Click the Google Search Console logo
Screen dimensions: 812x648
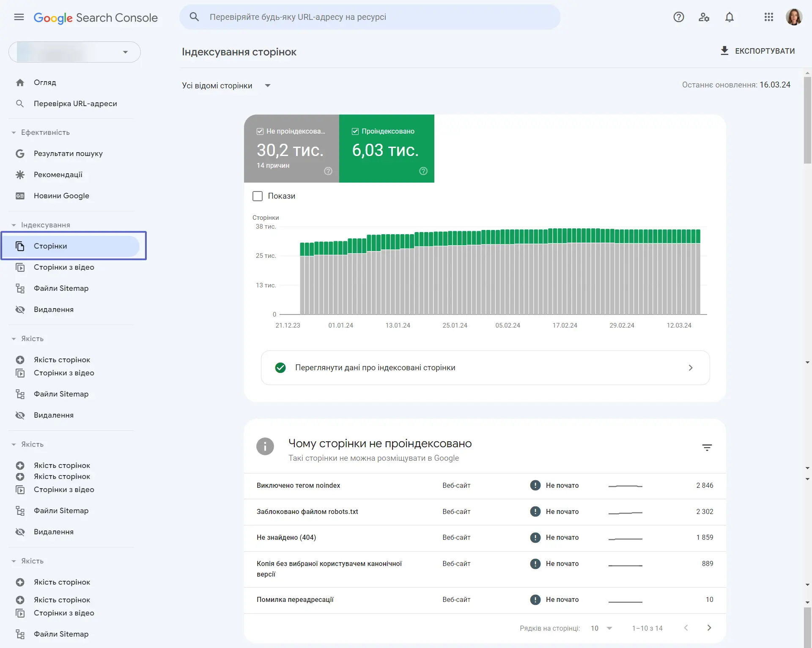pos(96,17)
